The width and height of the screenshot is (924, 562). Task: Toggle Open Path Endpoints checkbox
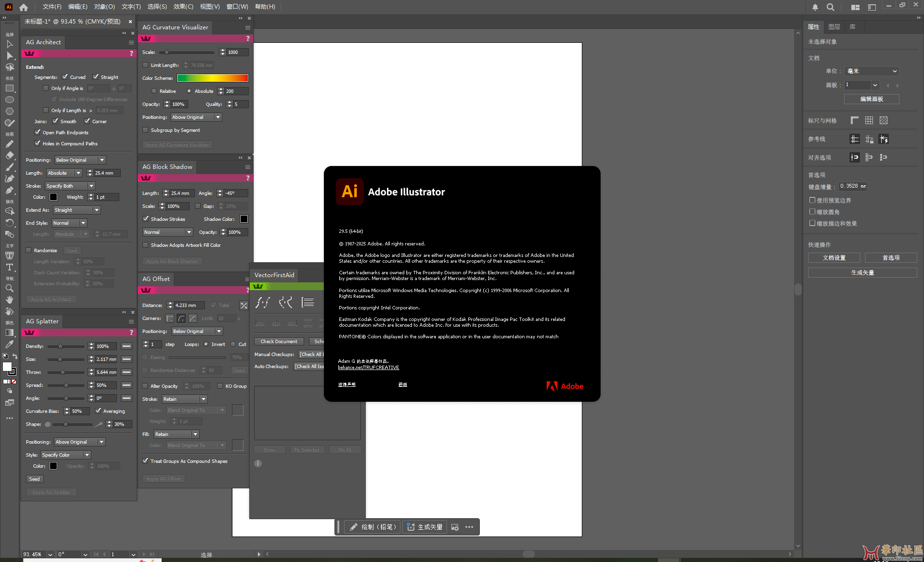pos(38,132)
